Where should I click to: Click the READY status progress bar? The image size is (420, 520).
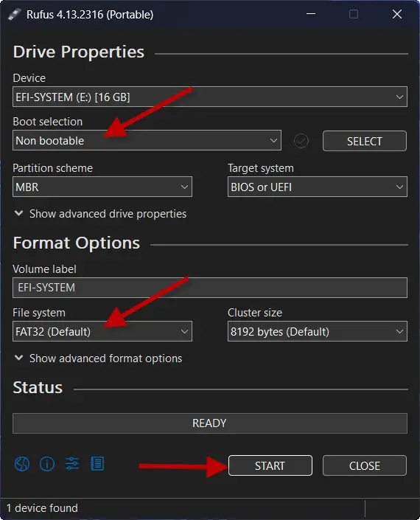(210, 423)
